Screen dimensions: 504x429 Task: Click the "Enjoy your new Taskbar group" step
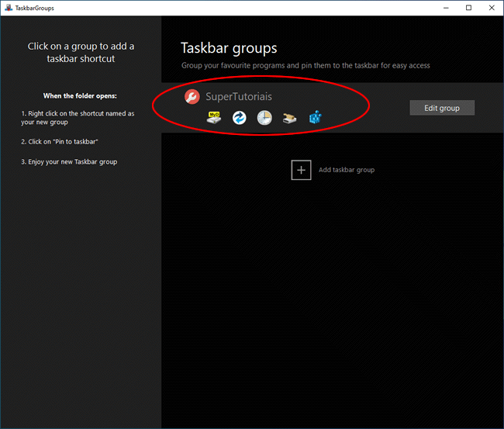pyautogui.click(x=69, y=161)
